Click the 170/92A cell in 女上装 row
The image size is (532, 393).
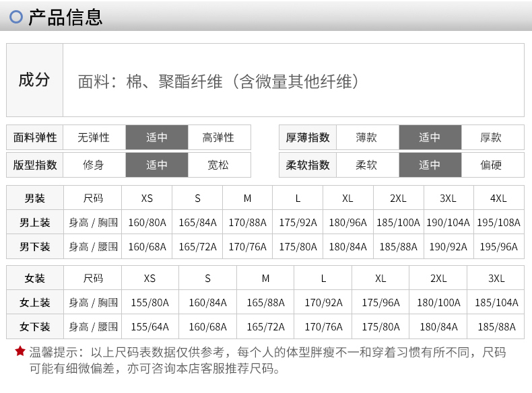[x=323, y=302]
